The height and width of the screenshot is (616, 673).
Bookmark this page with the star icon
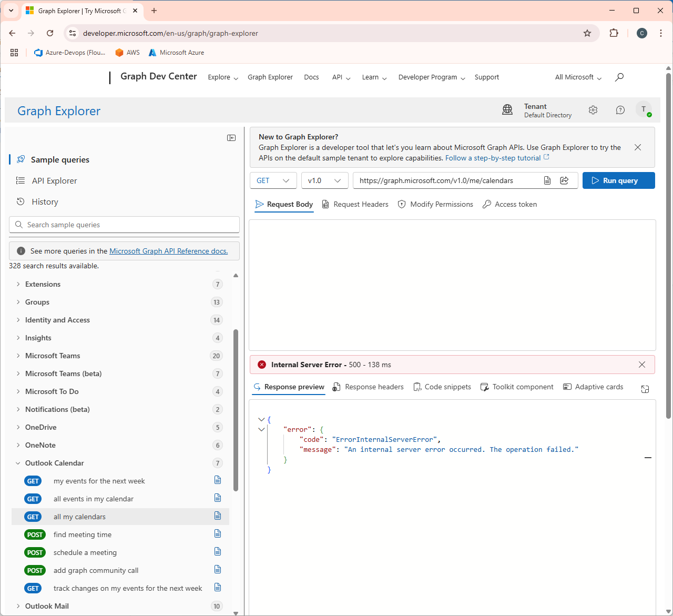(587, 33)
